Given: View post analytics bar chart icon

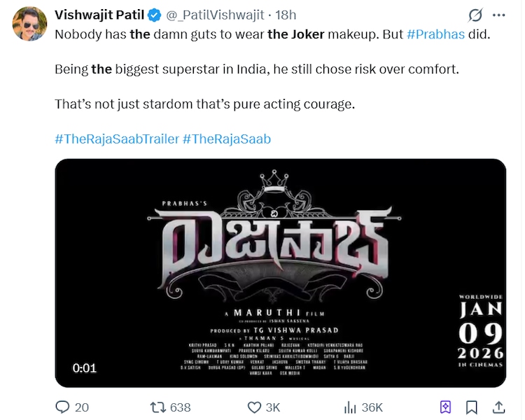Looking at the screenshot, I should point(350,407).
